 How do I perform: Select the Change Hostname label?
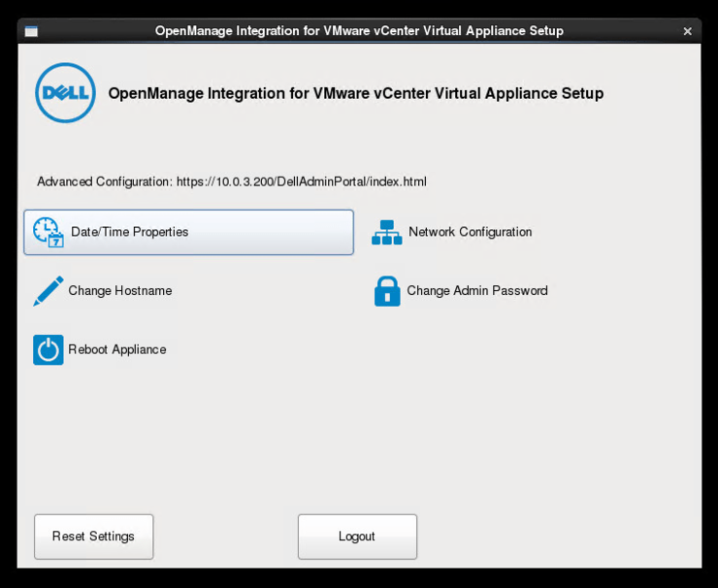pyautogui.click(x=120, y=290)
